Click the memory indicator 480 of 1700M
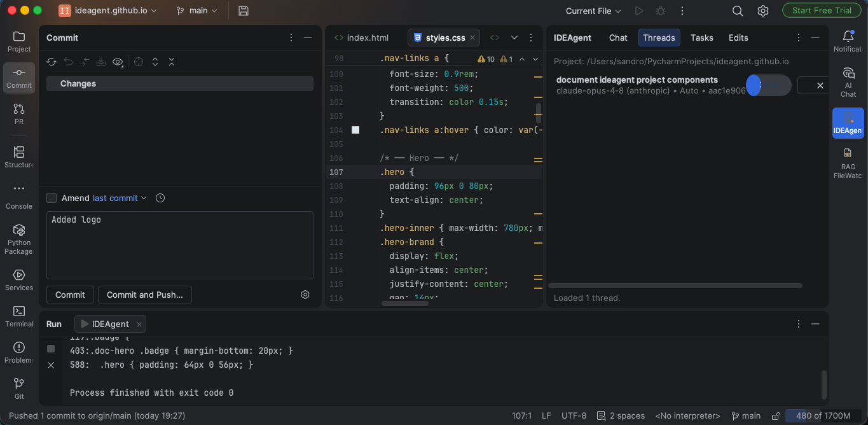The height and width of the screenshot is (425, 868). click(x=823, y=415)
